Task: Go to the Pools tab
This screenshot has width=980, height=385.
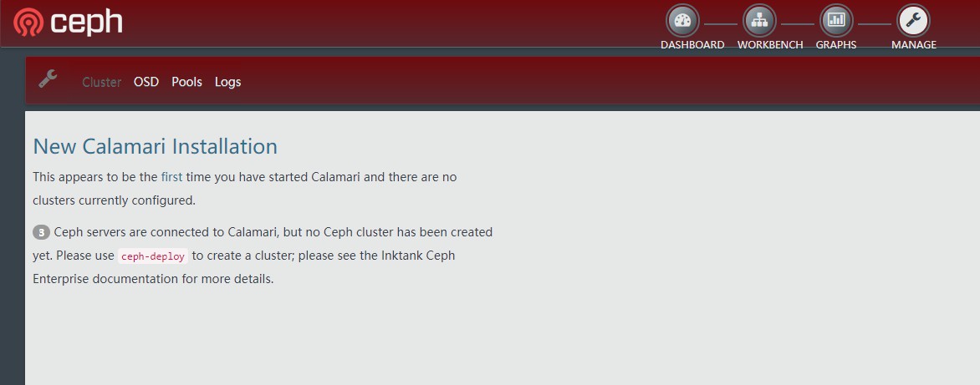Action: pos(186,82)
